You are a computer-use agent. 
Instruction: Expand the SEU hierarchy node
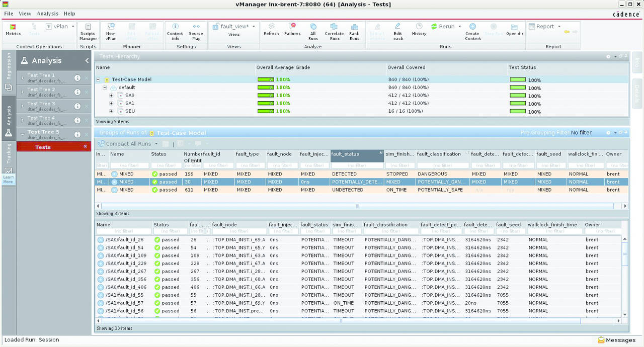[112, 111]
